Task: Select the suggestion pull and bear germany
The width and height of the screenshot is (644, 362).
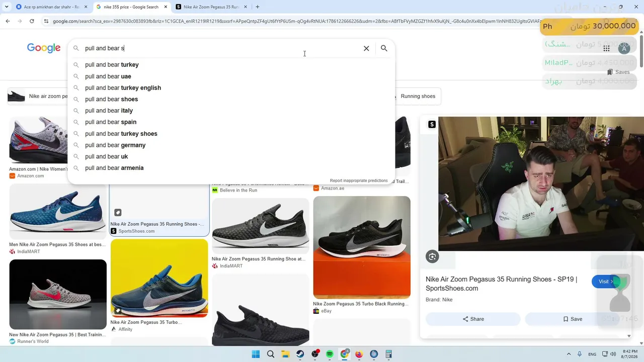Action: pyautogui.click(x=231, y=145)
